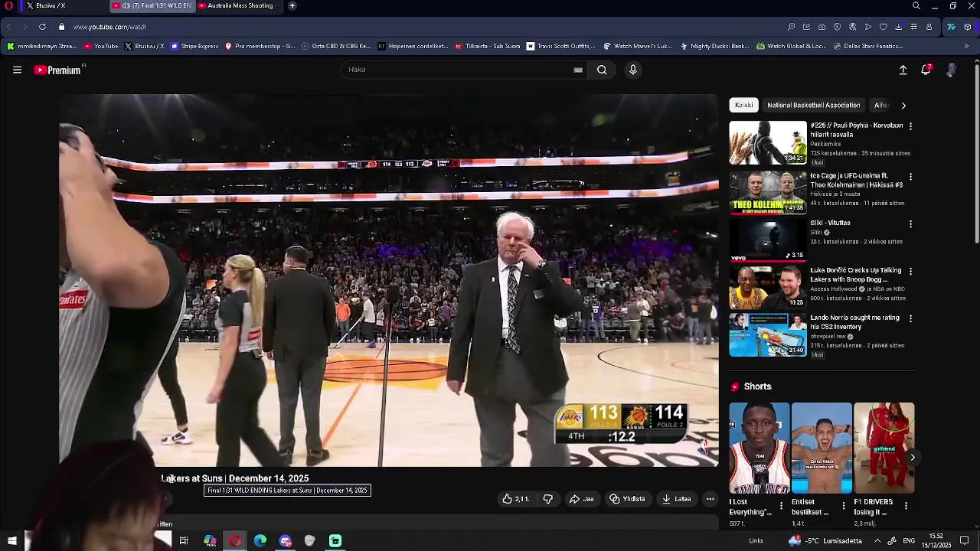Open options menu for Pauli Pöyhiä video

pos(910,126)
